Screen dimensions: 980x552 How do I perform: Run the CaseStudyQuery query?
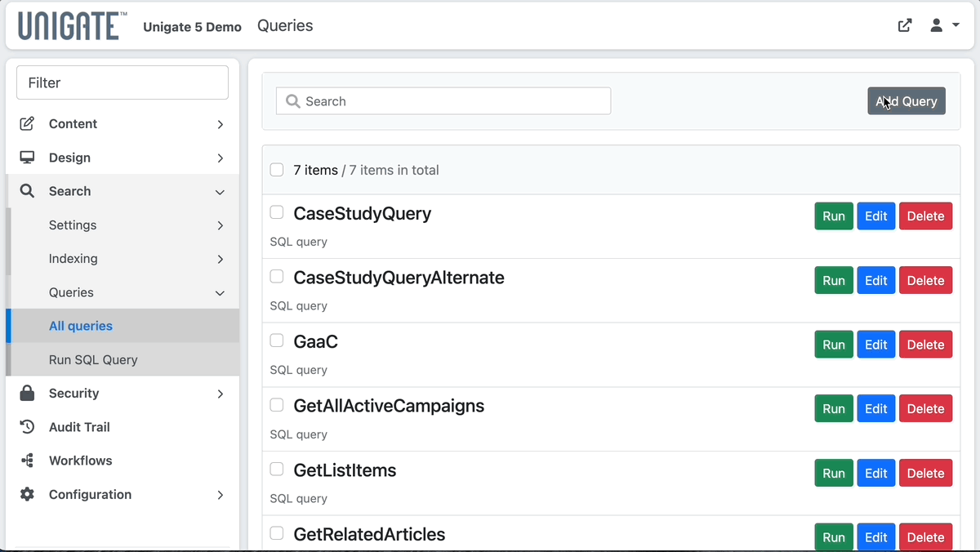834,216
